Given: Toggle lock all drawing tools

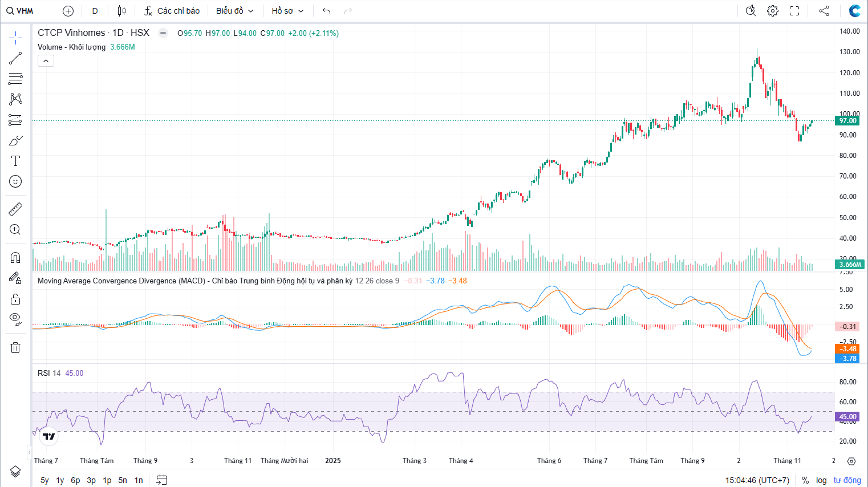Looking at the screenshot, I should [15, 299].
